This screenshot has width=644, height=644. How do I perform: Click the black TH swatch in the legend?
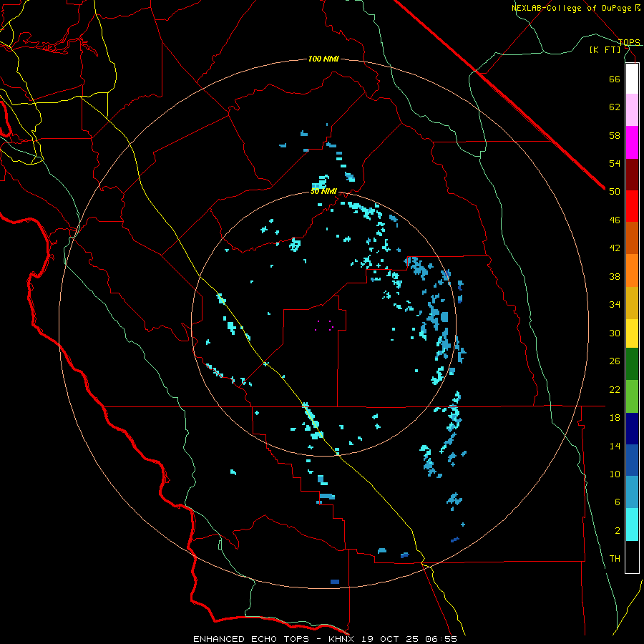(632, 557)
